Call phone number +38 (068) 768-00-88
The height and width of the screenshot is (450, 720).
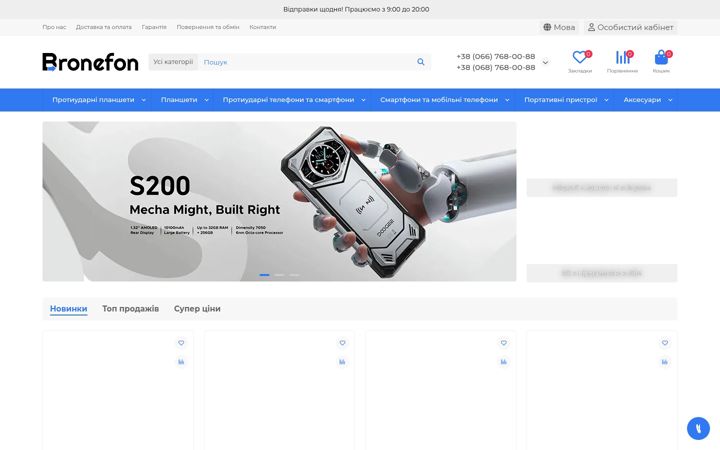(495, 68)
